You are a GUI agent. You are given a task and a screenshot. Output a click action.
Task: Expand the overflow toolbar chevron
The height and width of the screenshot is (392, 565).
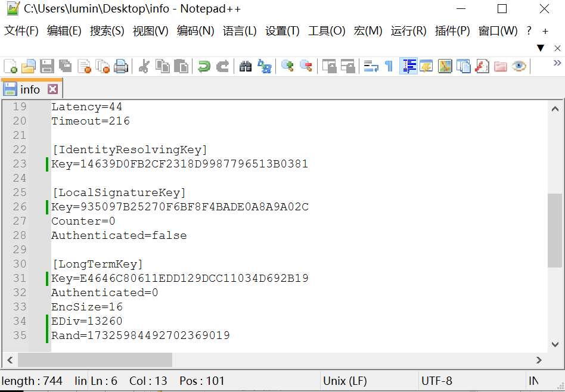pyautogui.click(x=557, y=62)
